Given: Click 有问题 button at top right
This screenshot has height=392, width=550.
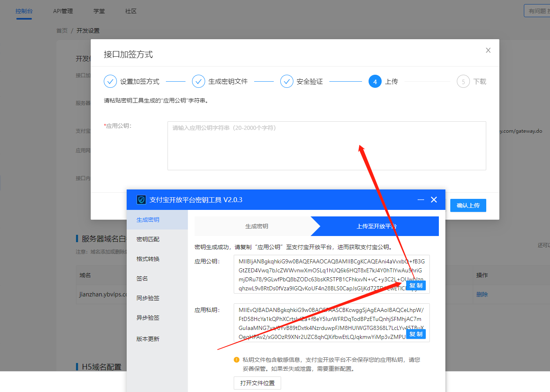Looking at the screenshot, I should click(537, 11).
